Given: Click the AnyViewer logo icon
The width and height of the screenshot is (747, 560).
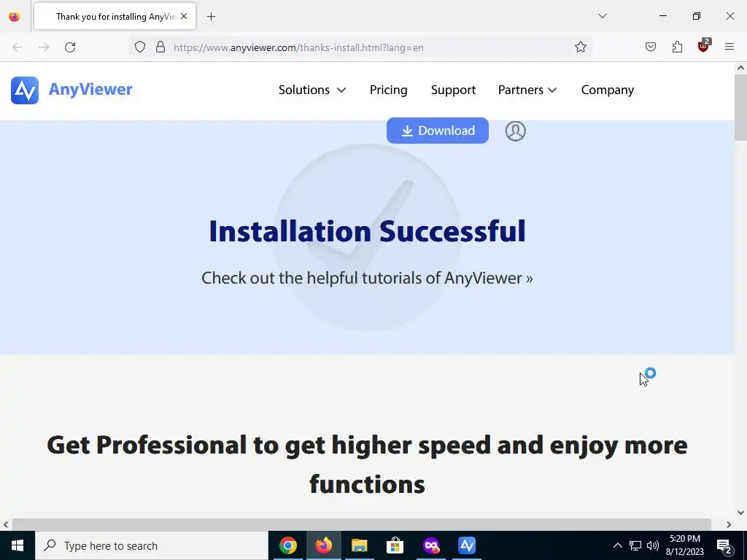Looking at the screenshot, I should (25, 90).
